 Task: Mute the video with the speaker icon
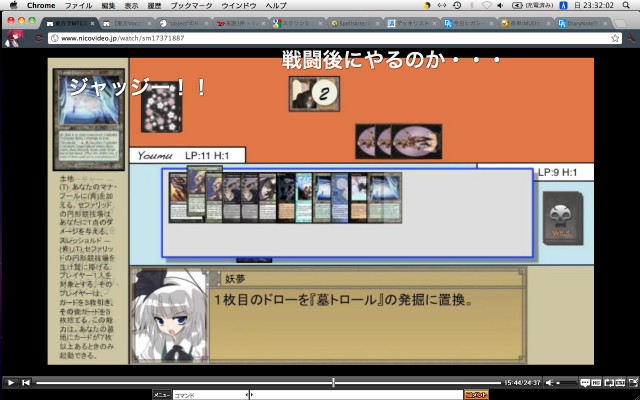[549, 382]
